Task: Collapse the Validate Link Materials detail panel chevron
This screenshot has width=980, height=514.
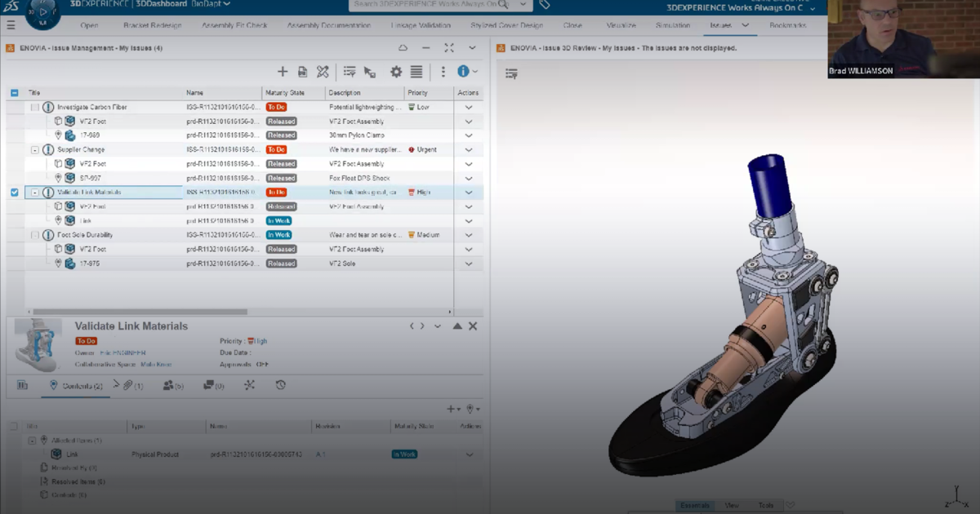Action: pyautogui.click(x=439, y=326)
